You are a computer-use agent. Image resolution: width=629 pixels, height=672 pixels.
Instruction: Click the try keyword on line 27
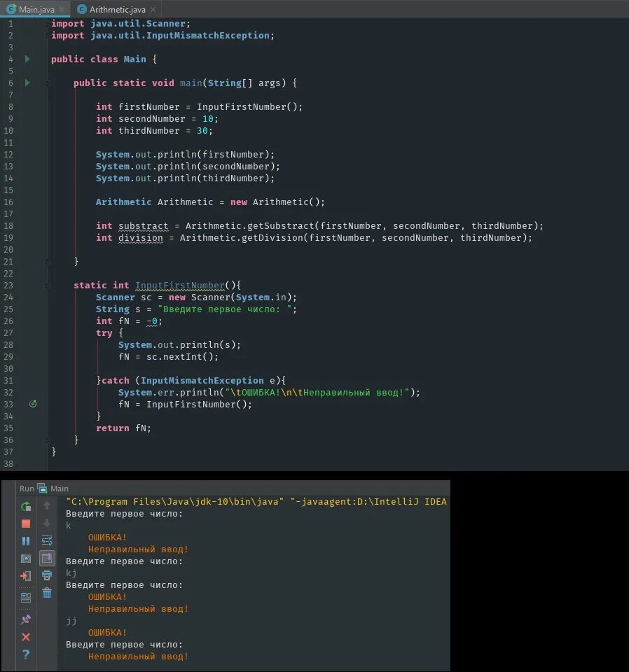(104, 333)
